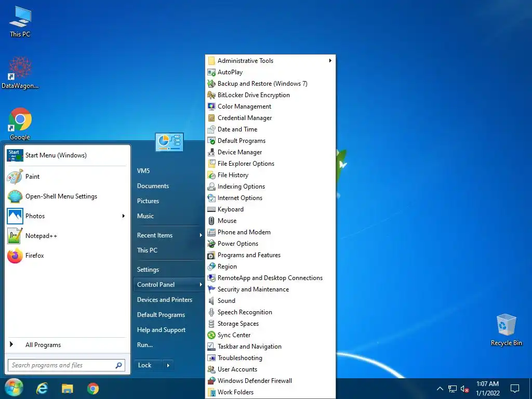Open Open-Shell Menu Settings shell icon

[15, 196]
